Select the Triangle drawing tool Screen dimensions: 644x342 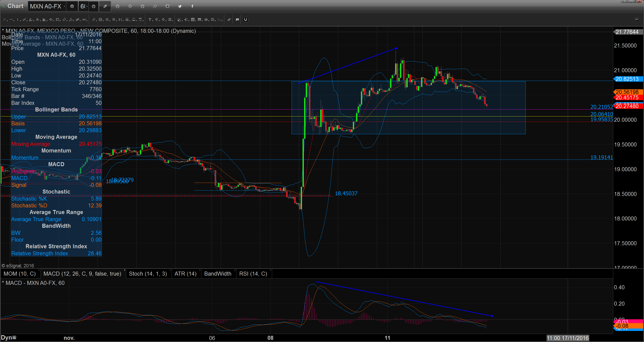[x=71, y=20]
